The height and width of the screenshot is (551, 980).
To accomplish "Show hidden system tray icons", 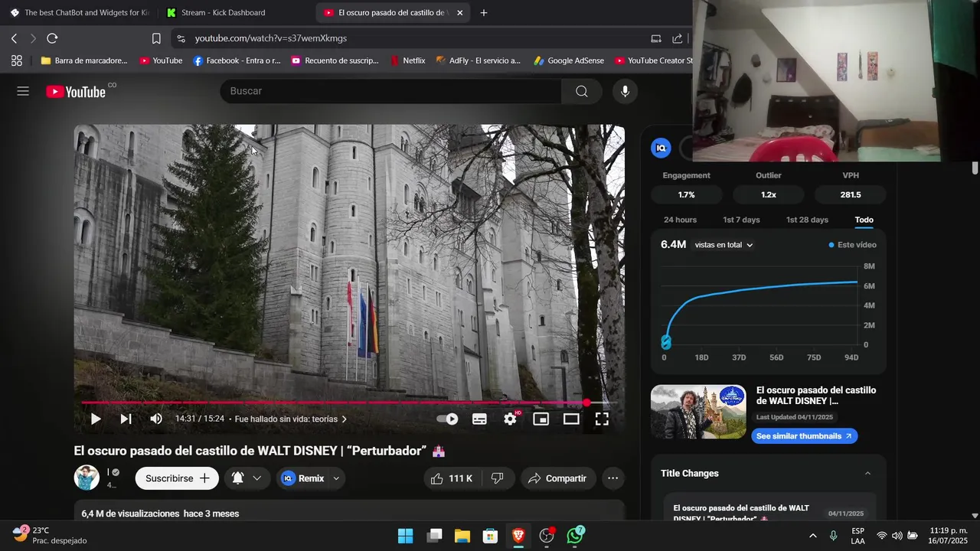I will coord(812,536).
